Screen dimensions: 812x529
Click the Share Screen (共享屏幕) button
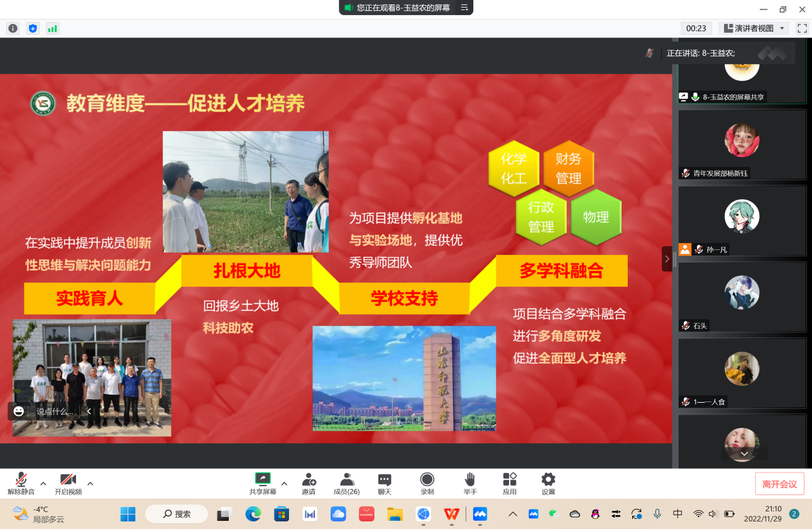263,484
